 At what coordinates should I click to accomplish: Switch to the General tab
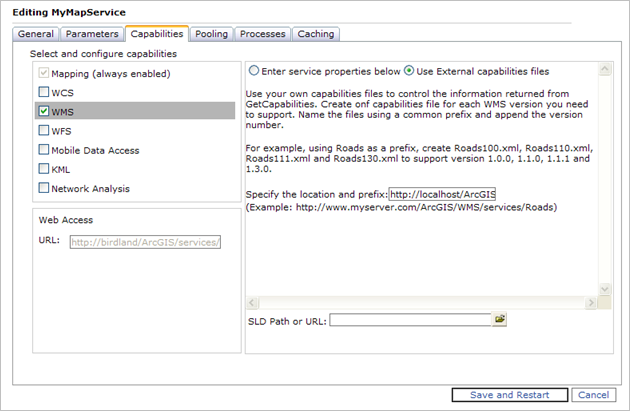(36, 34)
